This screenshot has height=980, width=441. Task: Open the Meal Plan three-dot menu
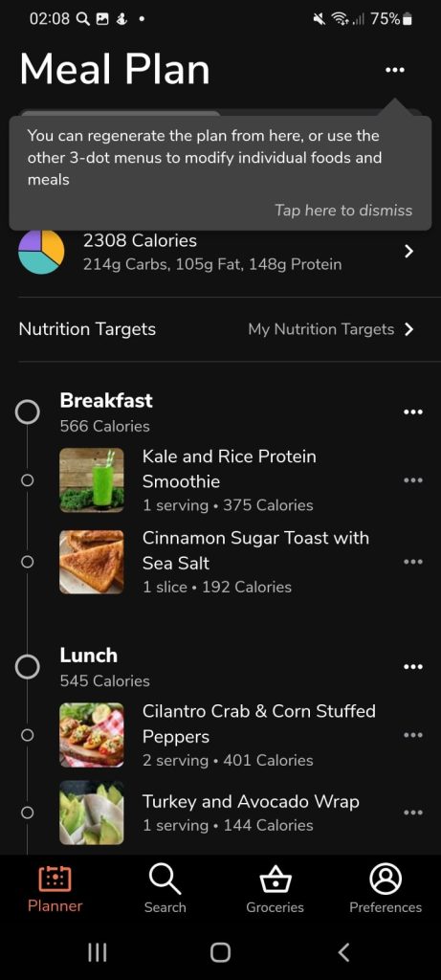[x=395, y=70]
